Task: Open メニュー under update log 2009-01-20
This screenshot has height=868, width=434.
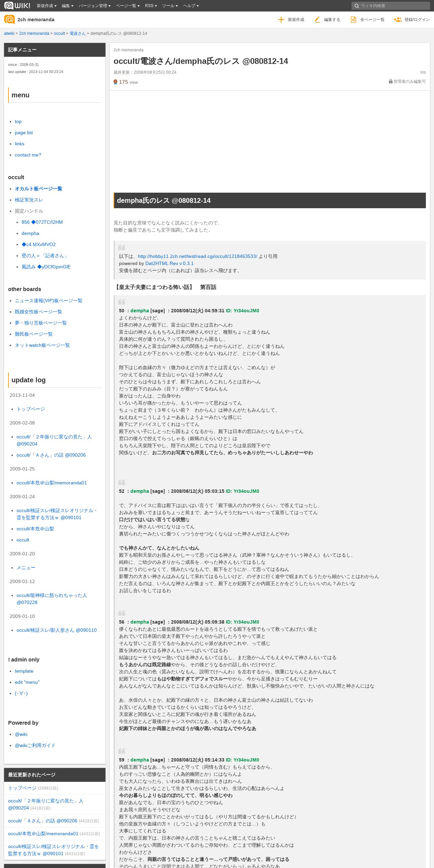Action: pyautogui.click(x=26, y=568)
